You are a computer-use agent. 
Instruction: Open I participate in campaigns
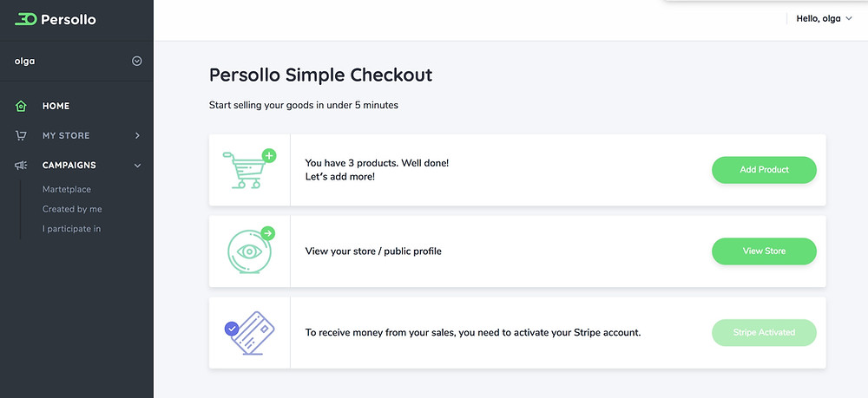coord(71,229)
